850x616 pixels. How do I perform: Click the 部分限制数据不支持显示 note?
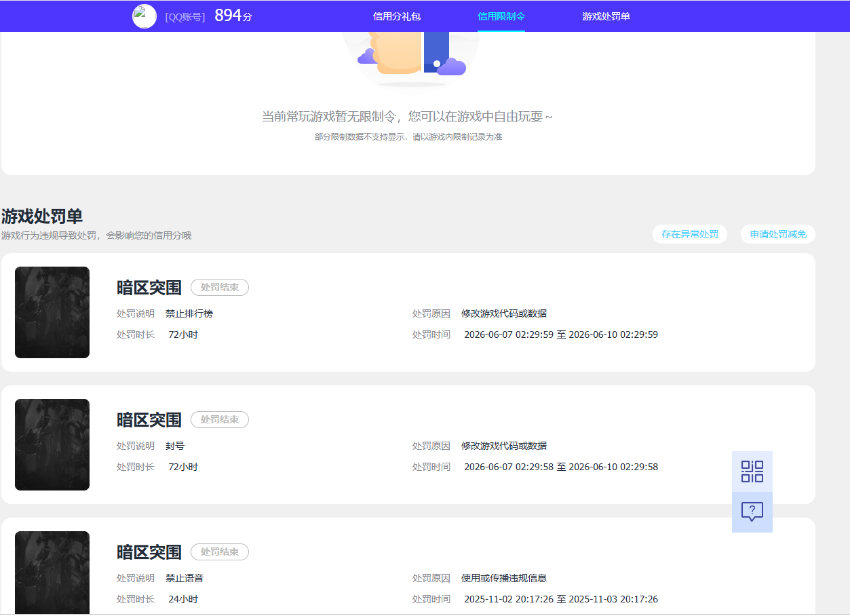(x=408, y=136)
